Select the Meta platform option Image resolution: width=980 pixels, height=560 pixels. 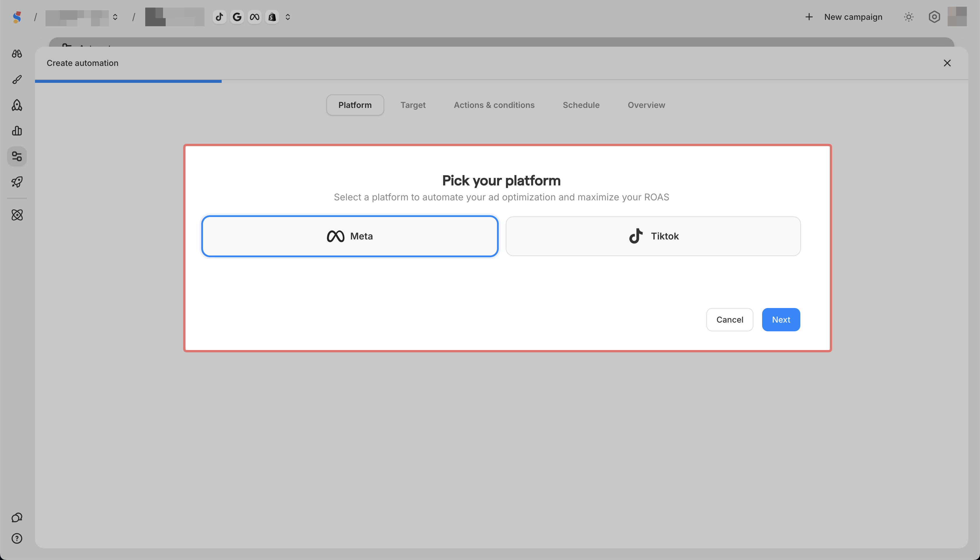350,236
